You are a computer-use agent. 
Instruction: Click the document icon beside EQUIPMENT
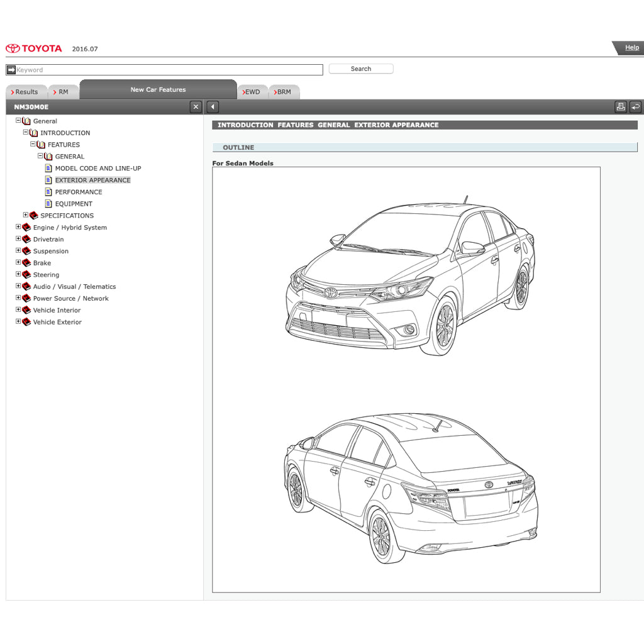click(x=48, y=204)
